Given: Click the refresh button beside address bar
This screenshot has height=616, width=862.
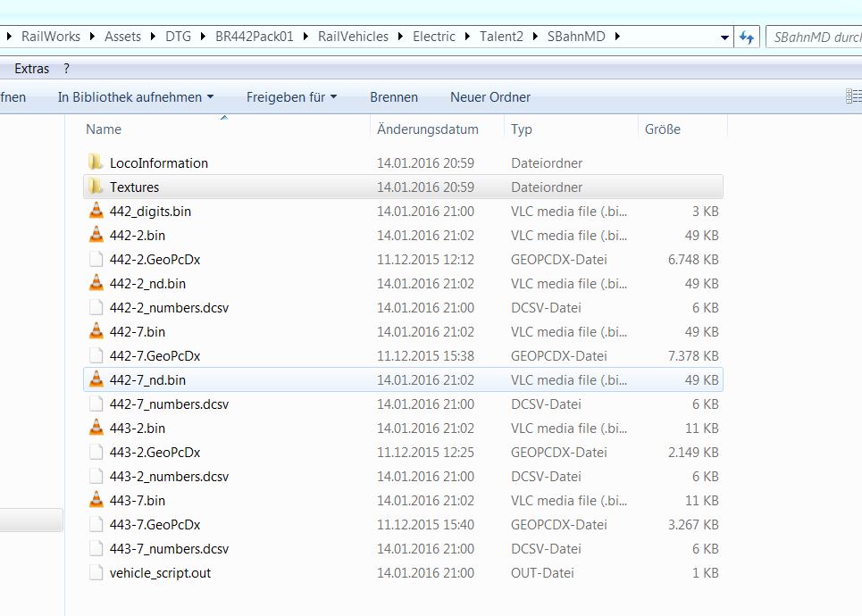Looking at the screenshot, I should coord(747,37).
